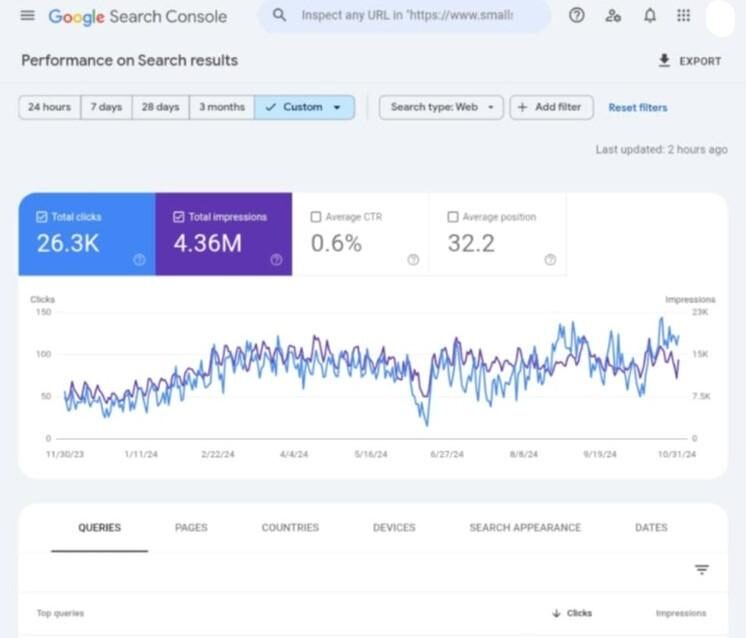Toggle the Total impressions checkbox
746x638 pixels.
pos(178,217)
